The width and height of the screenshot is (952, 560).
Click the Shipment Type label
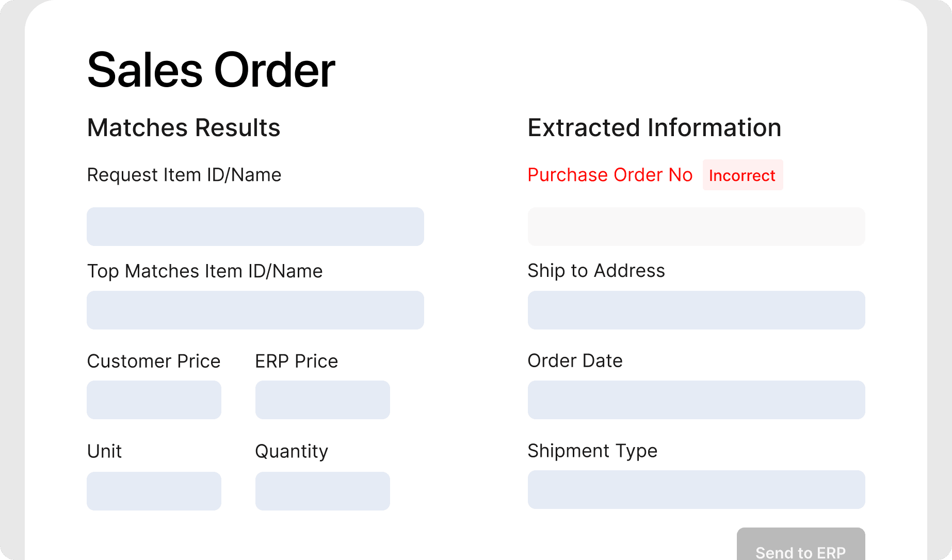[x=592, y=451]
